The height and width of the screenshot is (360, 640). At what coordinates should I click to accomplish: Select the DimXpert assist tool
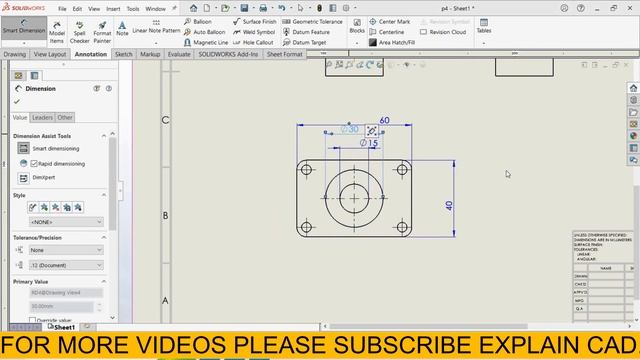coord(23,178)
